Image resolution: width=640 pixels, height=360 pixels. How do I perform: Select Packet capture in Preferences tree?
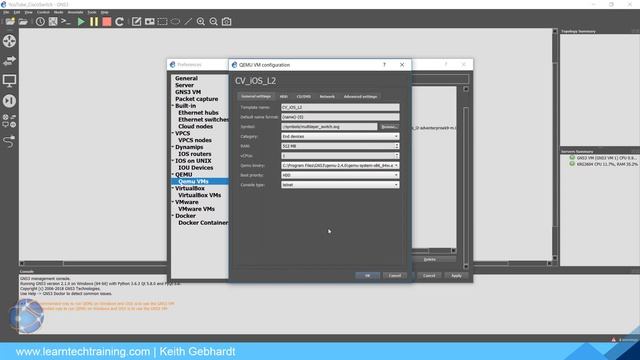coord(196,99)
